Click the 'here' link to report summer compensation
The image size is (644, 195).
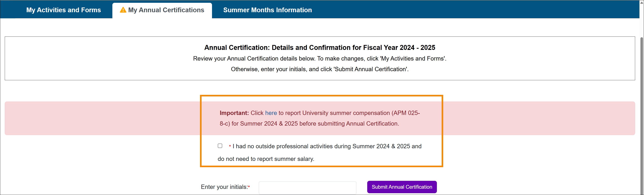pyautogui.click(x=271, y=113)
